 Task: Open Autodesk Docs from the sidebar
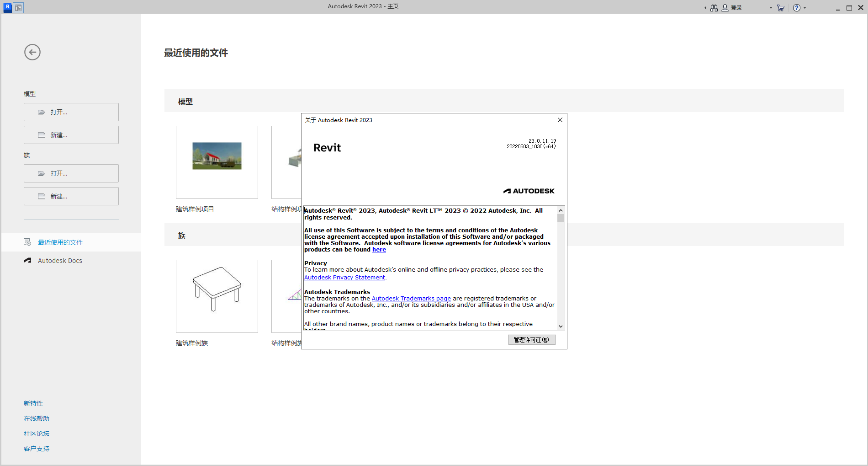[x=60, y=260]
